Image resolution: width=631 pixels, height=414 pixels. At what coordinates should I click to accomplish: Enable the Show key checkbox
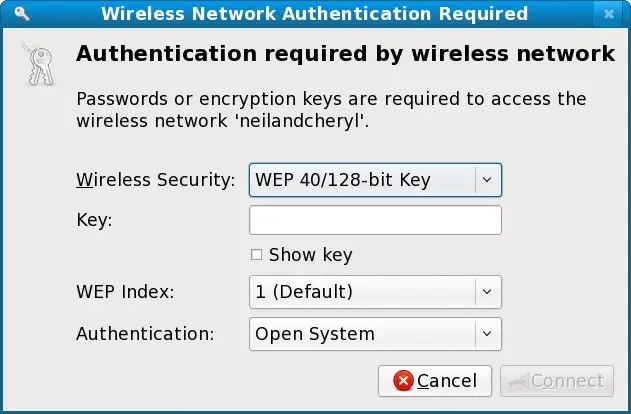(x=256, y=255)
